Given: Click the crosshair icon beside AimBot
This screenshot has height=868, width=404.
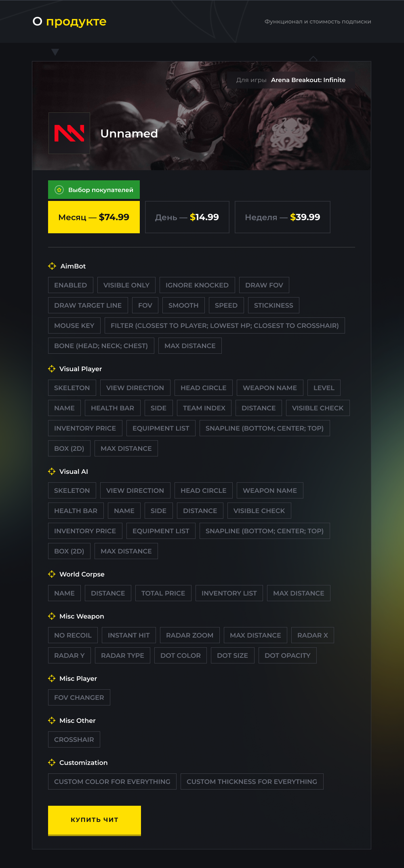Looking at the screenshot, I should tap(52, 266).
